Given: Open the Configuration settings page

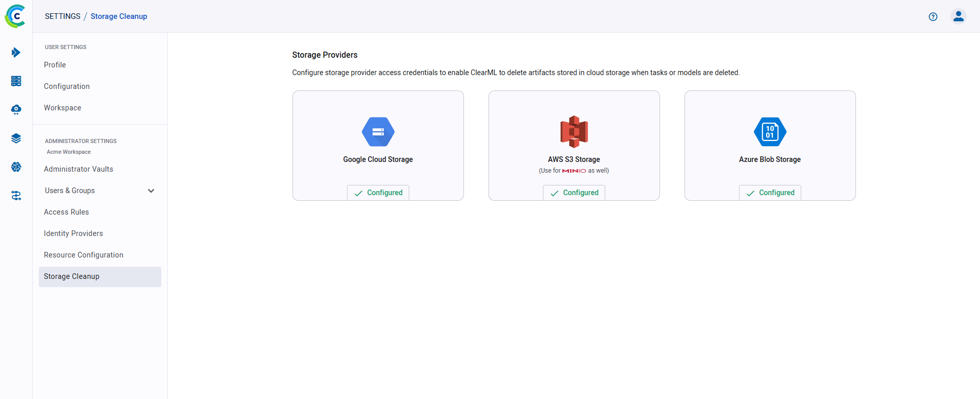Looking at the screenshot, I should [x=67, y=86].
